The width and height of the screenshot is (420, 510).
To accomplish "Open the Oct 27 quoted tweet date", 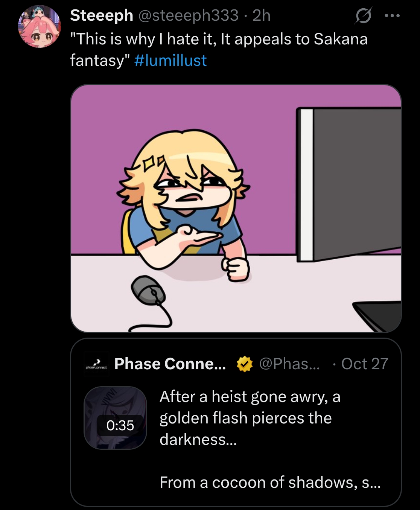I will pyautogui.click(x=364, y=364).
